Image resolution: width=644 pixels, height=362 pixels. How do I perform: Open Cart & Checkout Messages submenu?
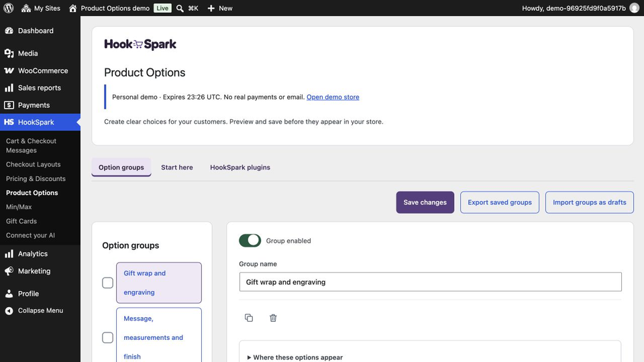(32, 145)
